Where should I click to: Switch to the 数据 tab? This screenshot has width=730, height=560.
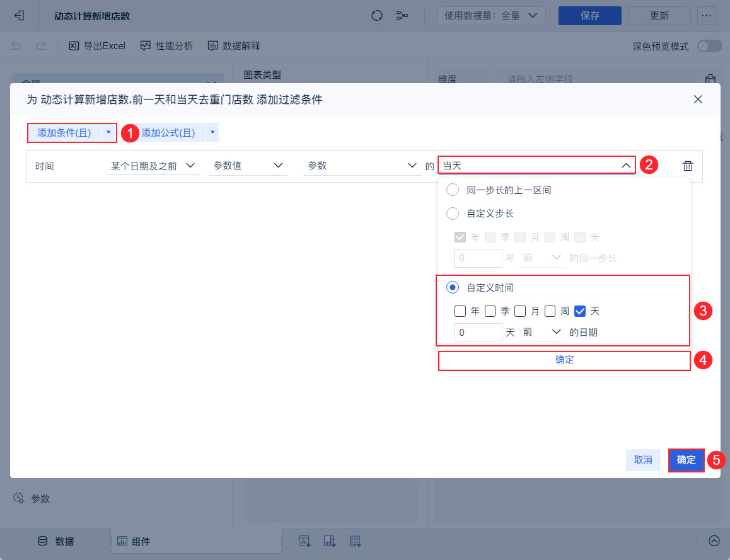point(56,541)
